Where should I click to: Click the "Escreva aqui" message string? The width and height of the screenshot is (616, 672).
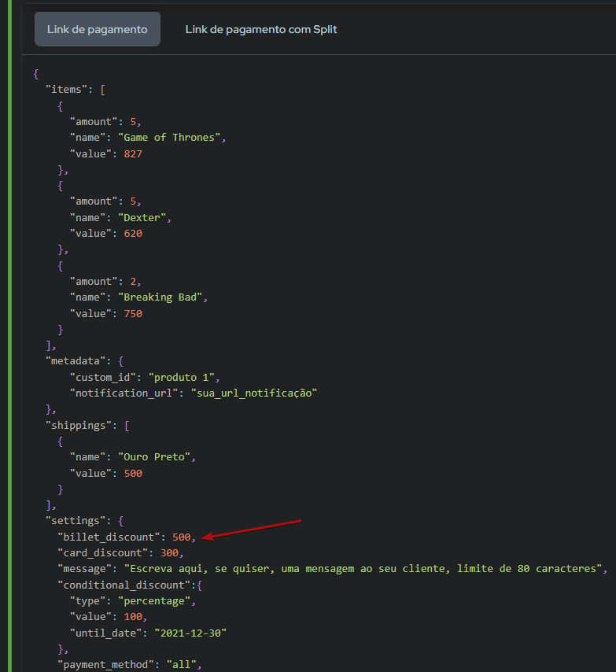click(363, 569)
